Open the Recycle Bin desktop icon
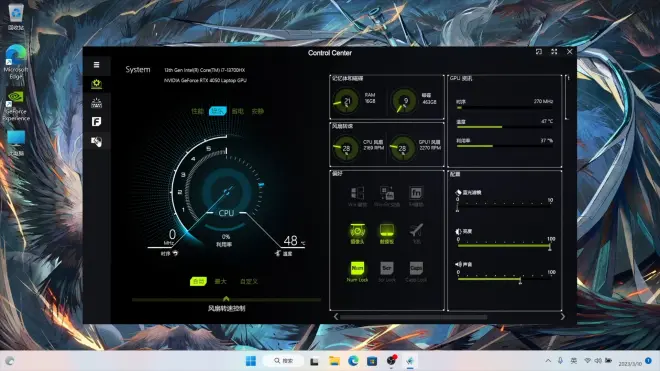The image size is (660, 371). (16, 17)
